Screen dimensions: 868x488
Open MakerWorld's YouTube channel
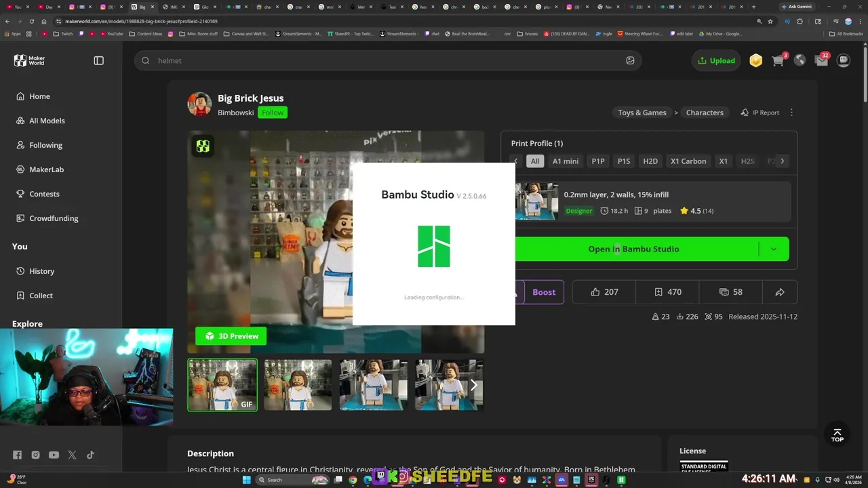click(x=54, y=455)
